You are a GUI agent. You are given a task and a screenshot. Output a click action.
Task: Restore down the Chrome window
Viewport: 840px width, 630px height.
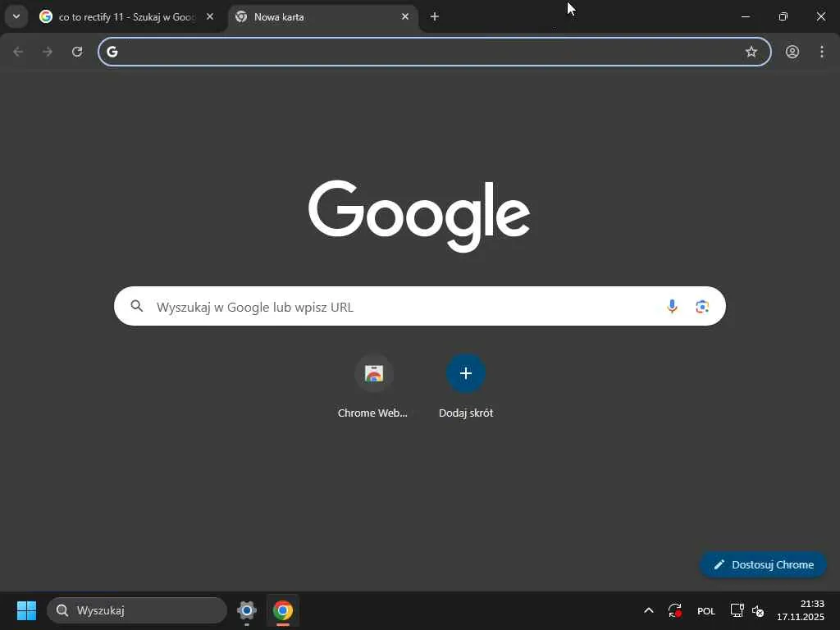click(783, 16)
